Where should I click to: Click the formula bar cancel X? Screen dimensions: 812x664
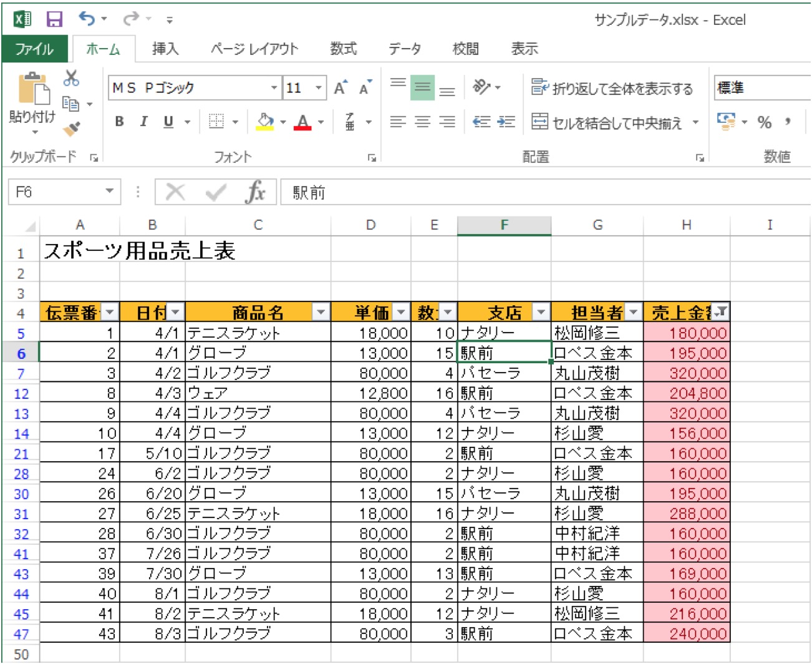pos(175,192)
